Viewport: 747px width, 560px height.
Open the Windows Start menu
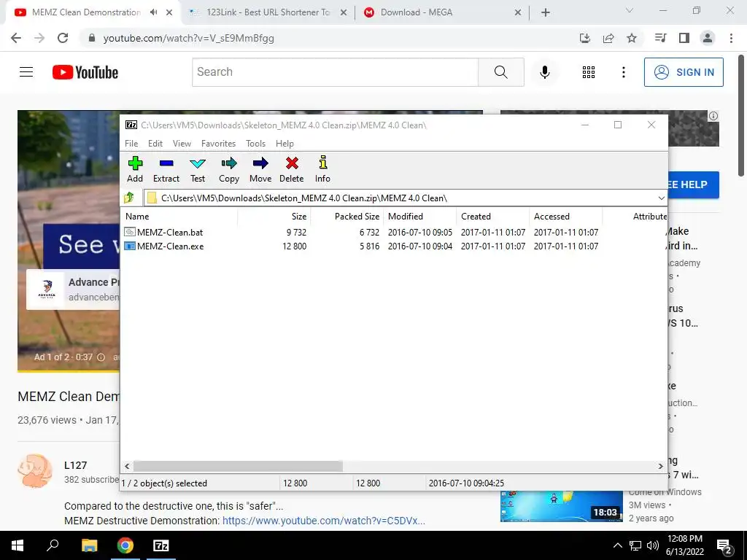18,545
